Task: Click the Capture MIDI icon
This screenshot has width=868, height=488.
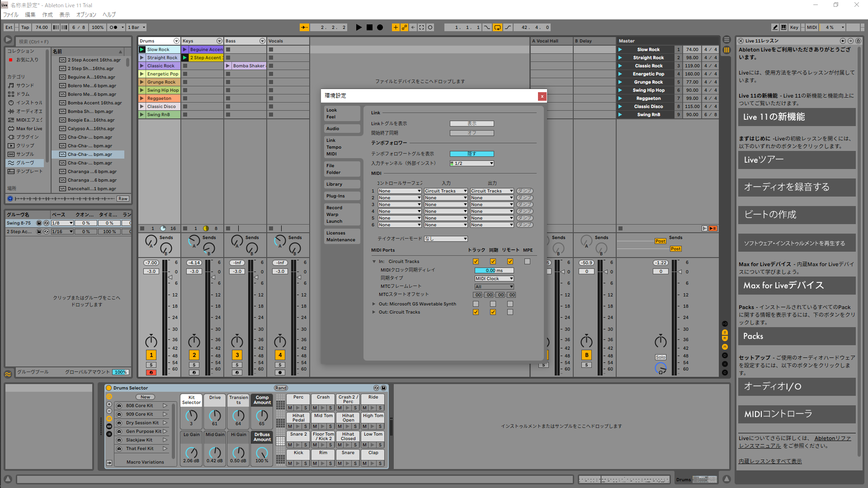Action: click(x=421, y=28)
